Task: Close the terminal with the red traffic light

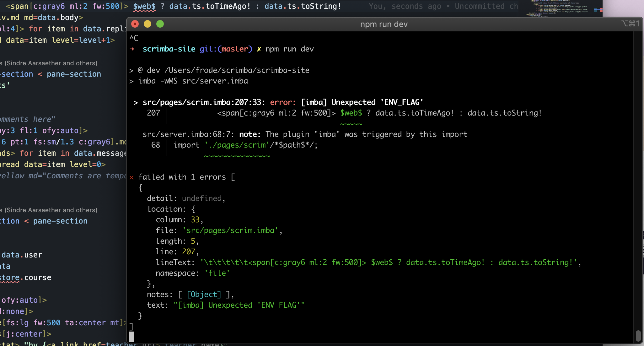Action: [135, 24]
